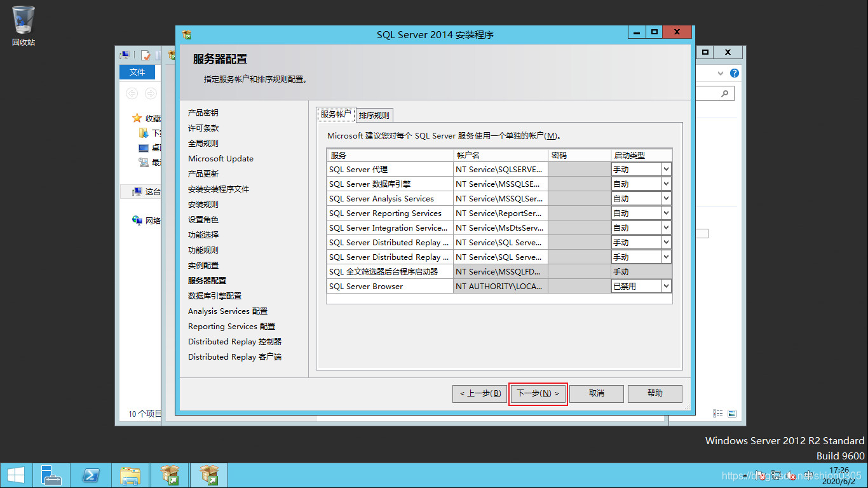This screenshot has width=868, height=488.
Task: Click Distributed Replay 客户端 in steps list
Action: tap(235, 356)
